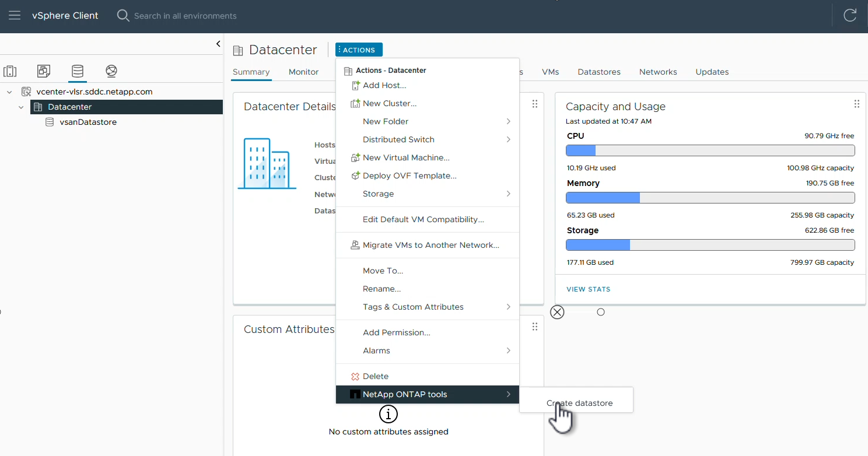Open the VIEW STATS link
The width and height of the screenshot is (868, 456).
(588, 289)
